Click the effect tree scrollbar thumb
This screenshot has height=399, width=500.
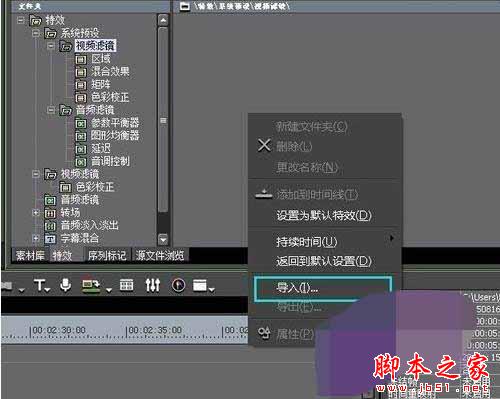163,119
